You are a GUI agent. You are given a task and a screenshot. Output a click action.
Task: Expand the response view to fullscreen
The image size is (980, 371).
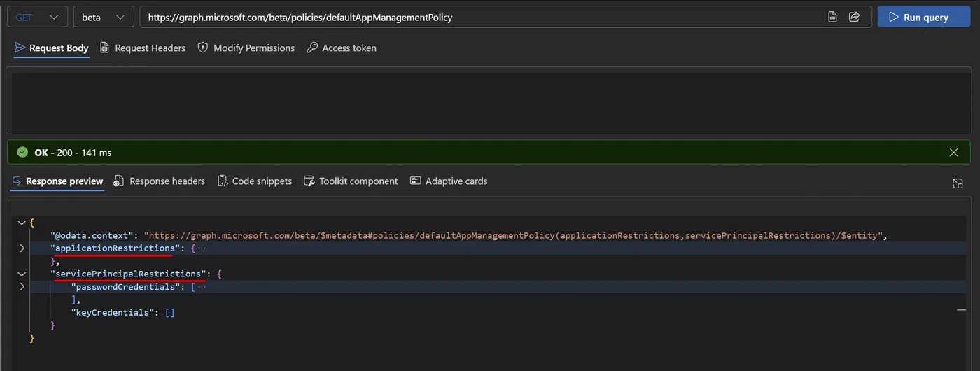(958, 183)
